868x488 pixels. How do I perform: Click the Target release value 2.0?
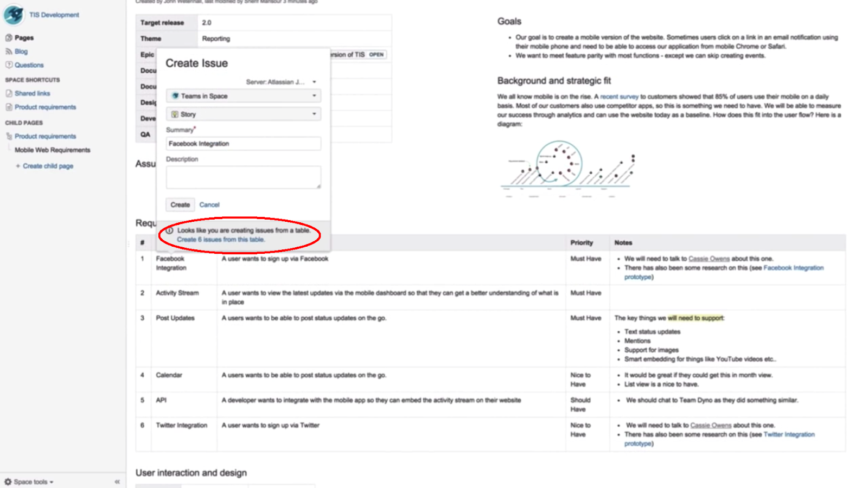click(207, 23)
